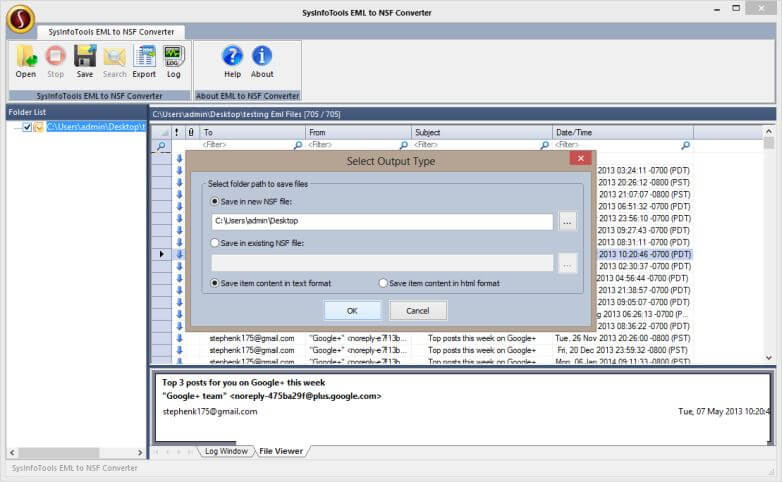
Task: Click Folder List scroll right arrow
Action: pyautogui.click(x=140, y=453)
